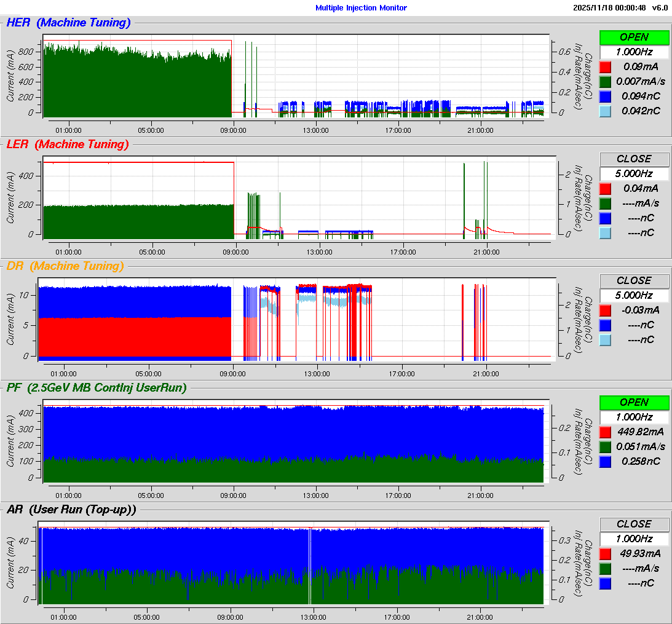
Task: Click the HER green injection rate swatch
Action: click(x=605, y=82)
